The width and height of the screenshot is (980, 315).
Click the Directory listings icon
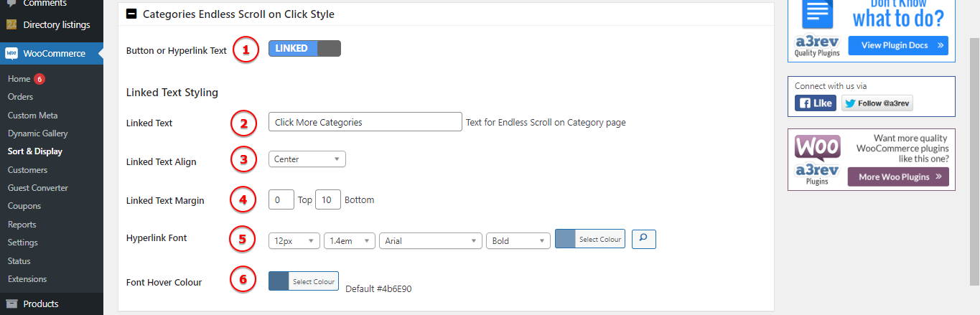click(11, 25)
